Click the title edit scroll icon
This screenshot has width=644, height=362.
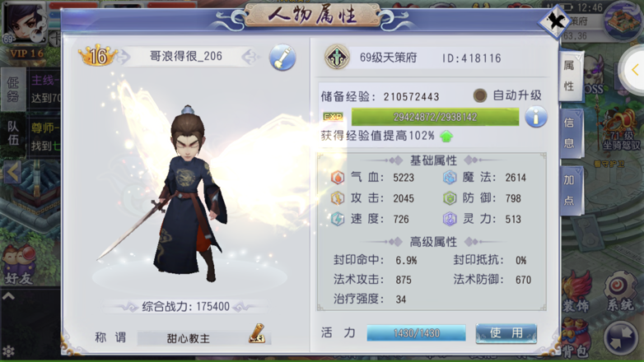tap(257, 334)
